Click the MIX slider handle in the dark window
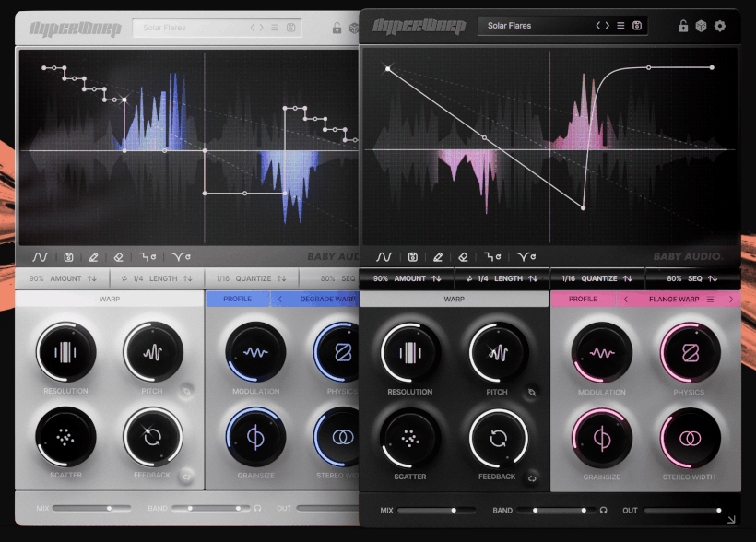756x542 pixels. (454, 510)
